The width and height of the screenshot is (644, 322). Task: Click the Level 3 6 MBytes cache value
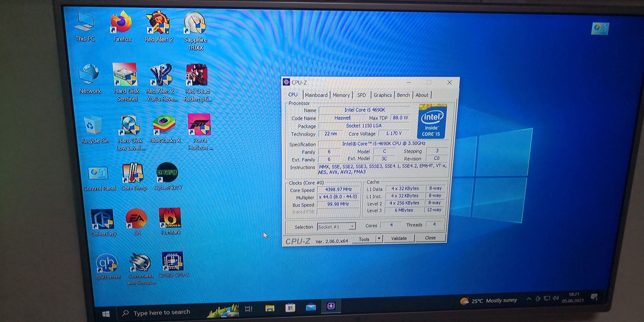point(404,210)
